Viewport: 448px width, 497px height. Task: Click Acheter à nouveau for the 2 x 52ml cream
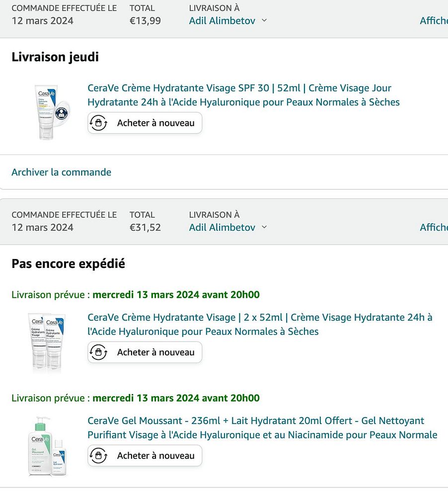tap(145, 352)
